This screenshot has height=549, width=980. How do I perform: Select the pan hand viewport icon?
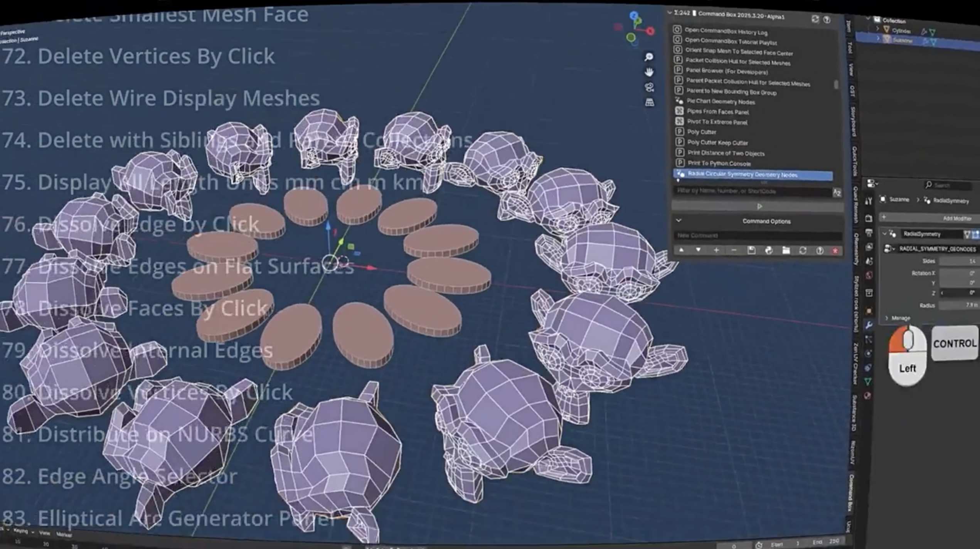point(649,72)
